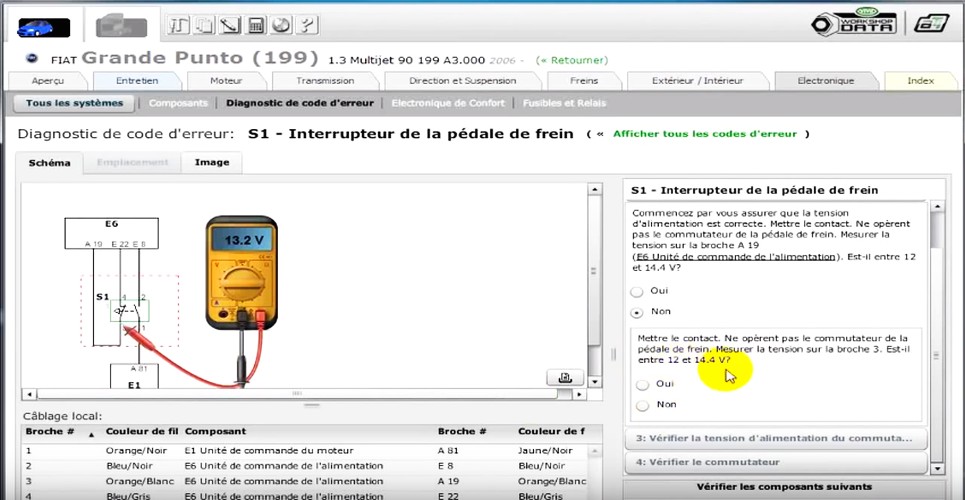Screen dimensions: 965x500
Task: Click the diagnostic panel scrollbar up arrow
Action: 937,206
